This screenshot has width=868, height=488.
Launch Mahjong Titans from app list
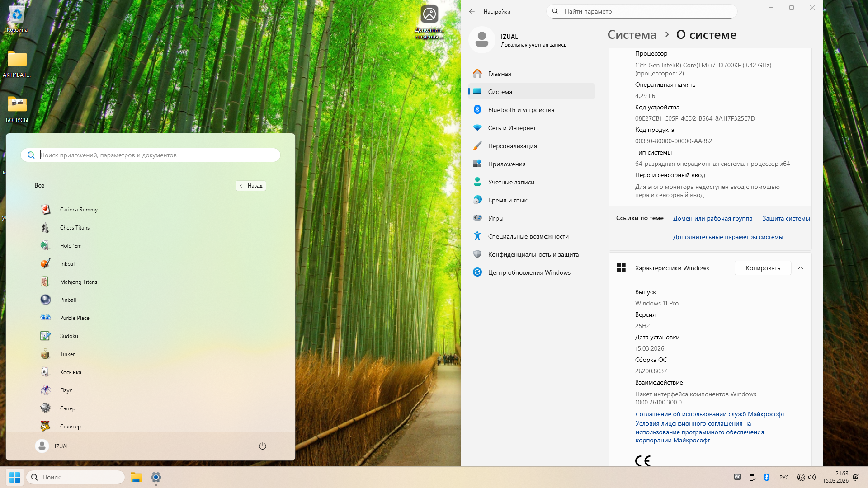[x=78, y=282]
